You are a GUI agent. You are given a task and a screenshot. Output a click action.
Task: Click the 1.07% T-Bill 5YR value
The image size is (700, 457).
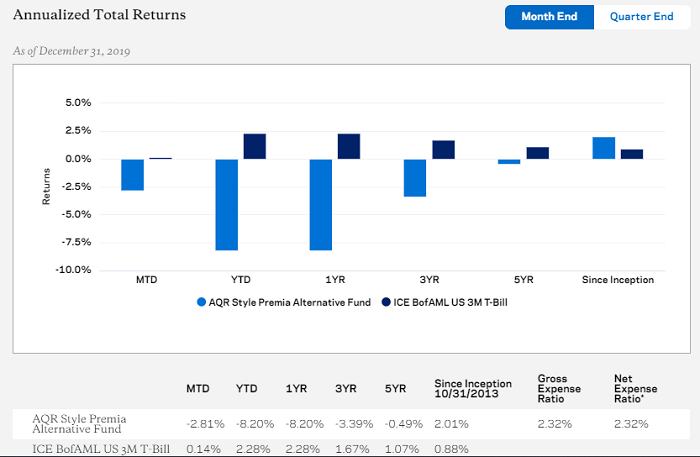pyautogui.click(x=402, y=449)
